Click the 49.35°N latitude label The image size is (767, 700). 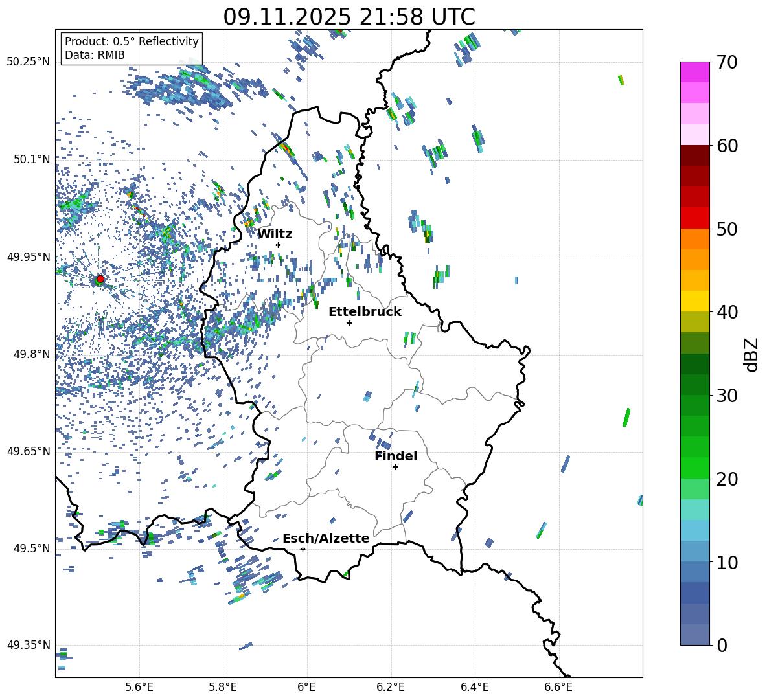pyautogui.click(x=29, y=645)
